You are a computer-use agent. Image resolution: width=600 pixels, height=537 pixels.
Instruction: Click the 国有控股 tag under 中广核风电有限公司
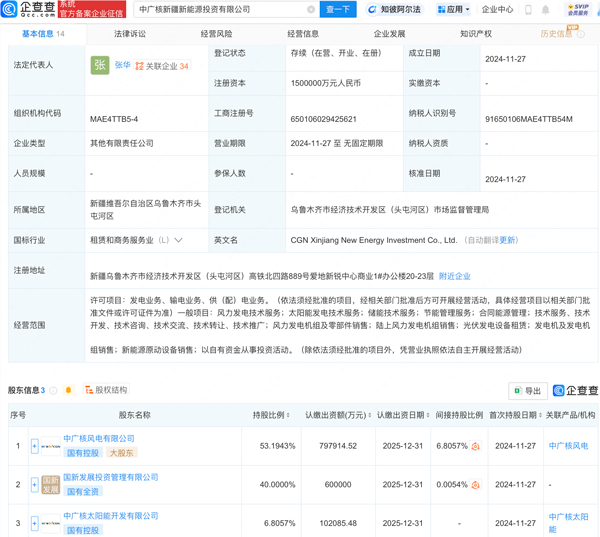83,453
